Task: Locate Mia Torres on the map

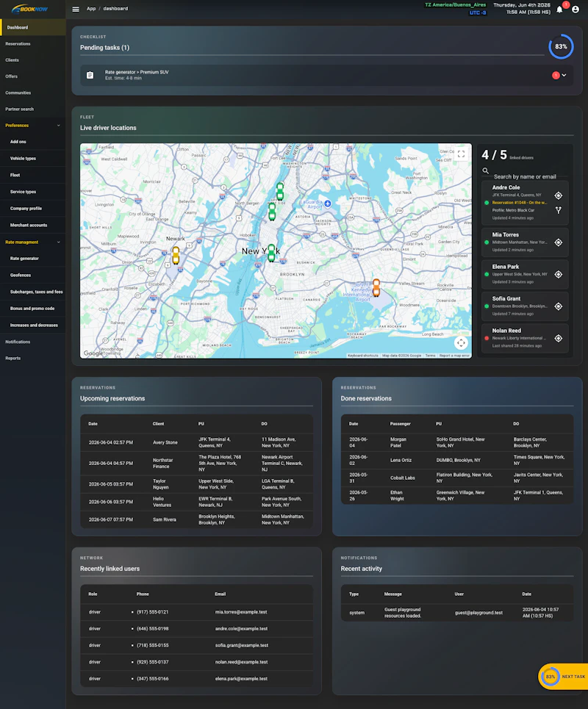Action: coord(559,242)
